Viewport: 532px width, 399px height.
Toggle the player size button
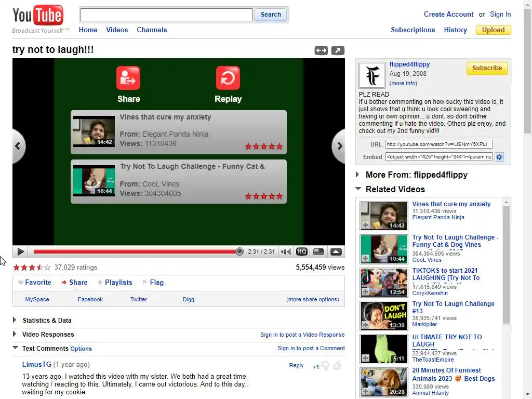coord(318,252)
